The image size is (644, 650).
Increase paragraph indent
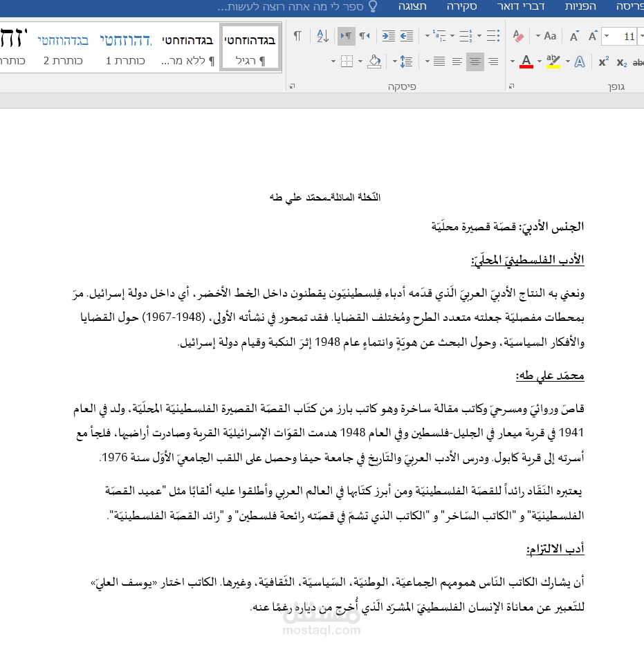click(x=388, y=37)
